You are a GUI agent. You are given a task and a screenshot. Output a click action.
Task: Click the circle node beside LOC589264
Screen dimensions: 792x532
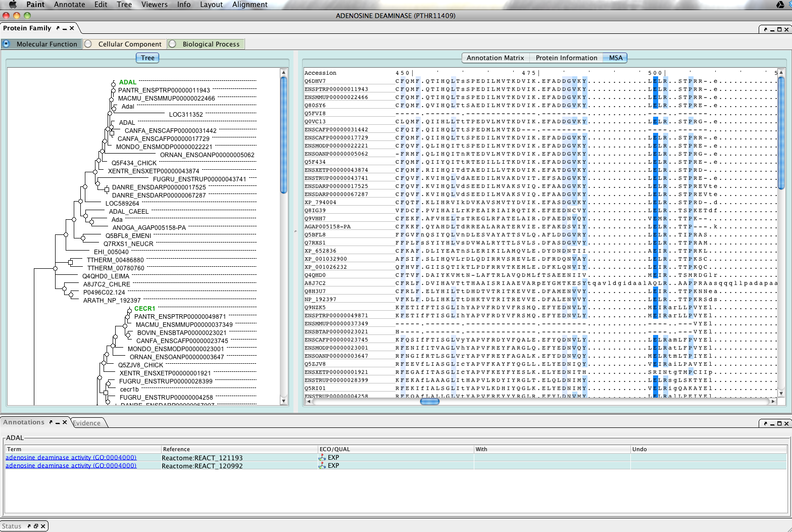tap(80, 201)
